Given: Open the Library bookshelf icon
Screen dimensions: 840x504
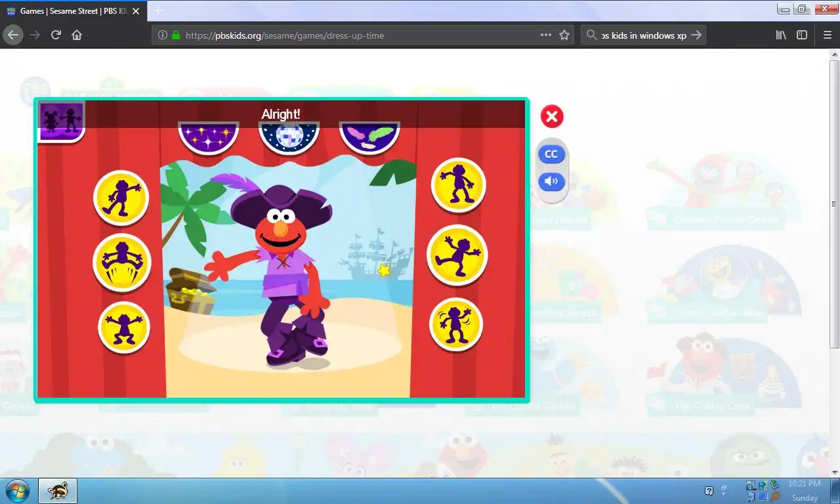Looking at the screenshot, I should [781, 35].
